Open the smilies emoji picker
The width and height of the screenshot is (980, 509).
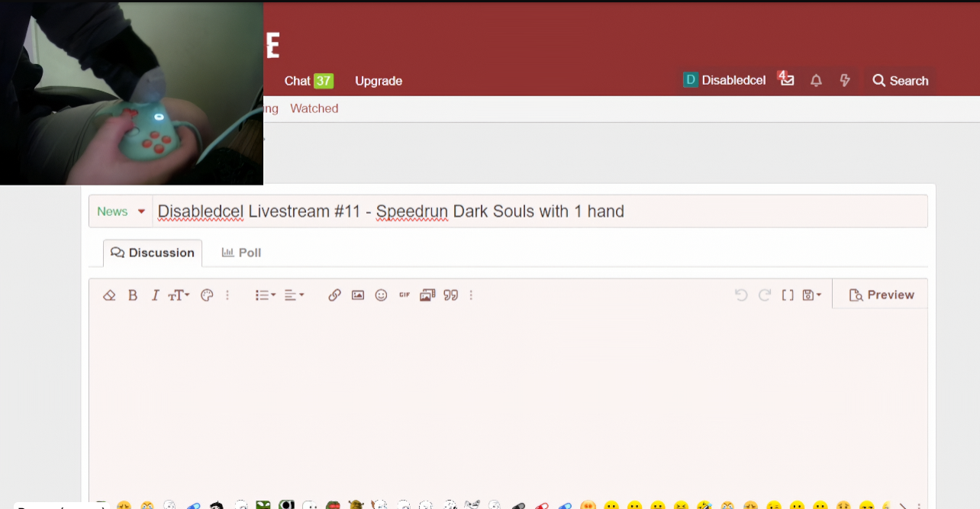tap(381, 295)
